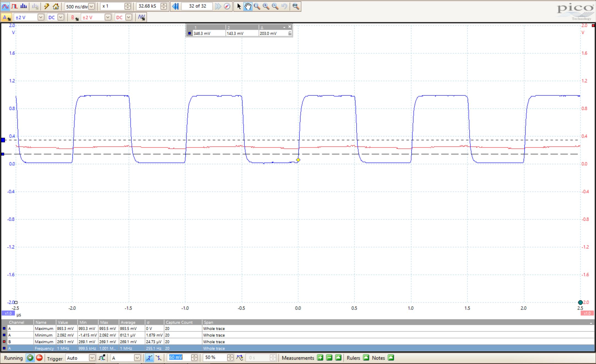Toggle falling edge trigger button
The height and width of the screenshot is (364, 596).
(158, 358)
